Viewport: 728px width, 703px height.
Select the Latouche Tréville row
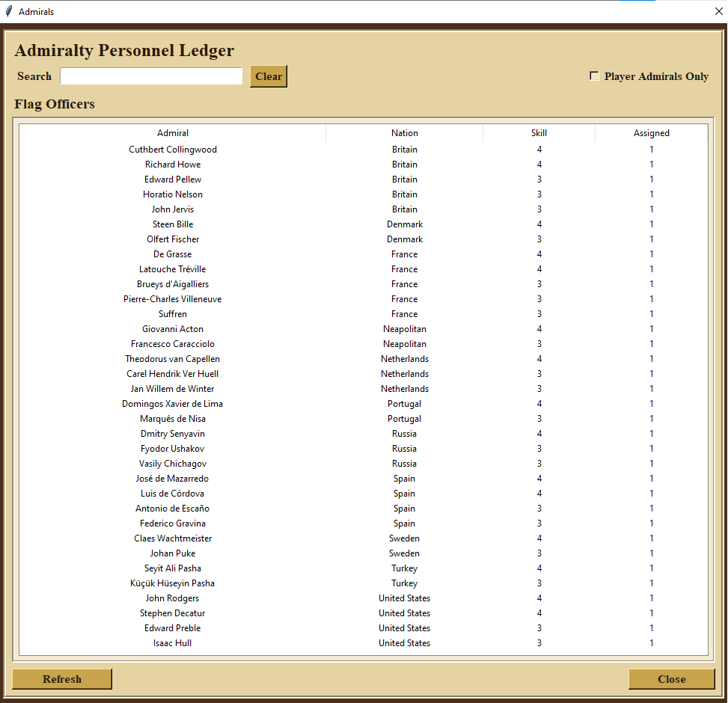pos(364,269)
